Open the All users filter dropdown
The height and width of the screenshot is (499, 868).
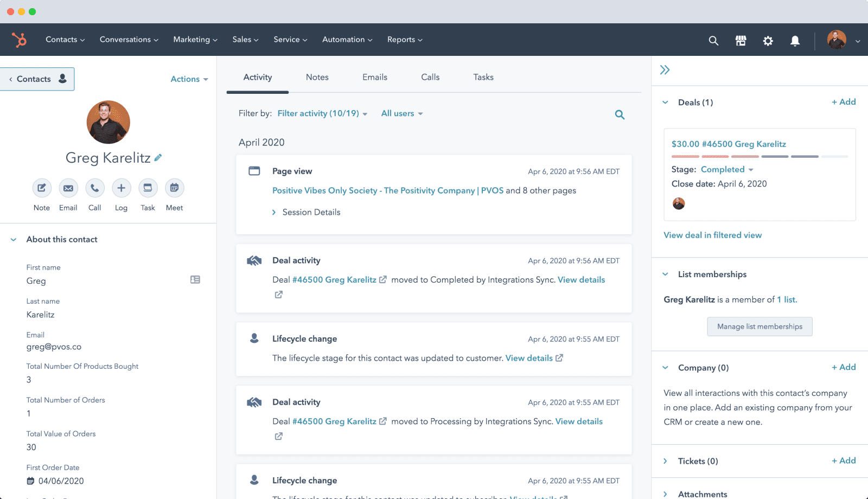pyautogui.click(x=401, y=113)
